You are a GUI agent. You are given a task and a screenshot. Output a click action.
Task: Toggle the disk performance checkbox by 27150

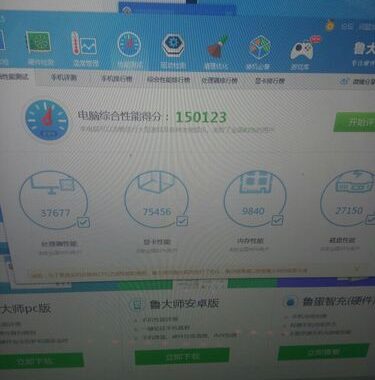[x=371, y=219]
